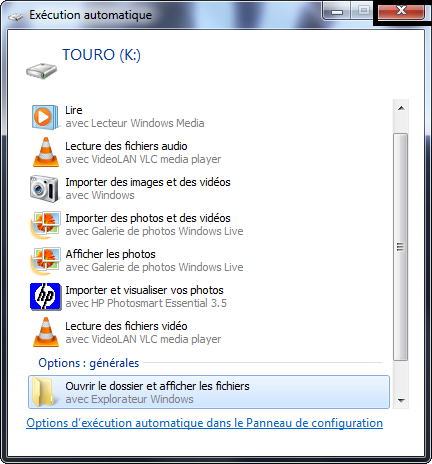Click Photo Gallery icon beside Importer des photos
The height and width of the screenshot is (464, 432).
click(46, 225)
